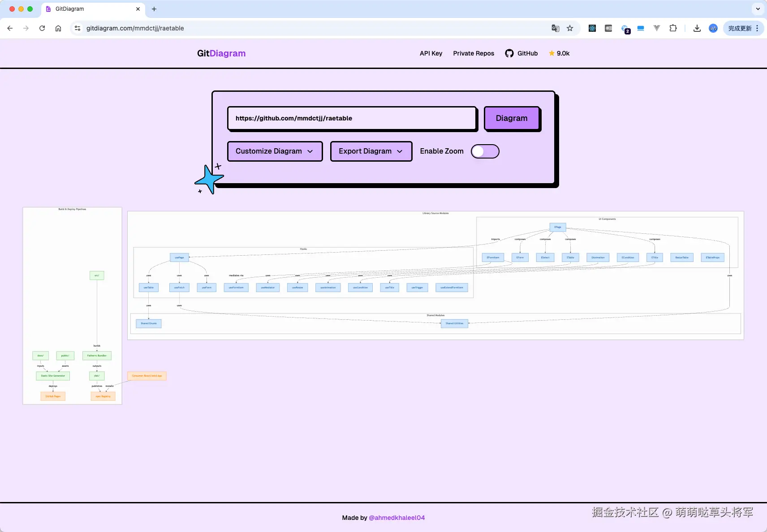Click the GitHub Pages node
This screenshot has width=767, height=532.
[x=53, y=396]
